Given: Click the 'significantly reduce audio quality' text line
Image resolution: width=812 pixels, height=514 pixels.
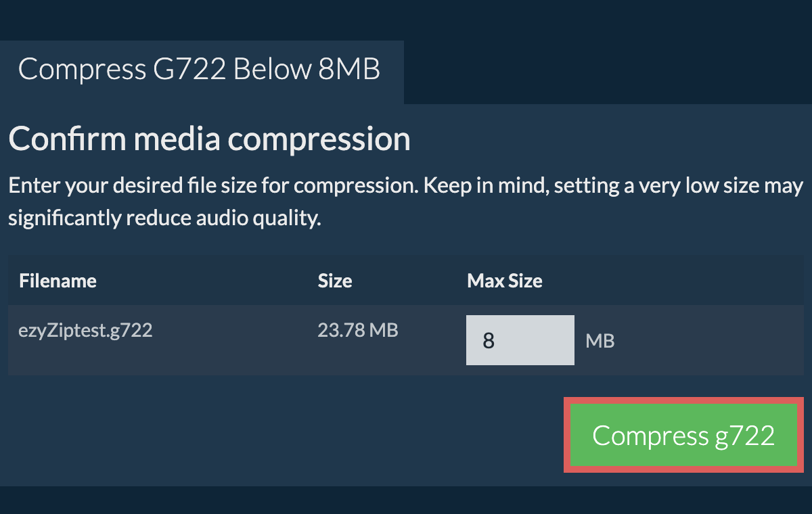Looking at the screenshot, I should (x=164, y=218).
